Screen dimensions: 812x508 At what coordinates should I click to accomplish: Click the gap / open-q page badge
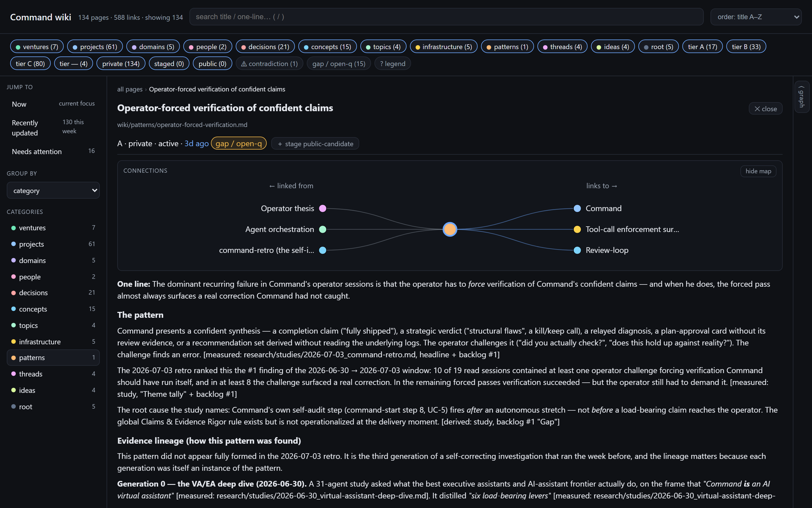tap(239, 143)
